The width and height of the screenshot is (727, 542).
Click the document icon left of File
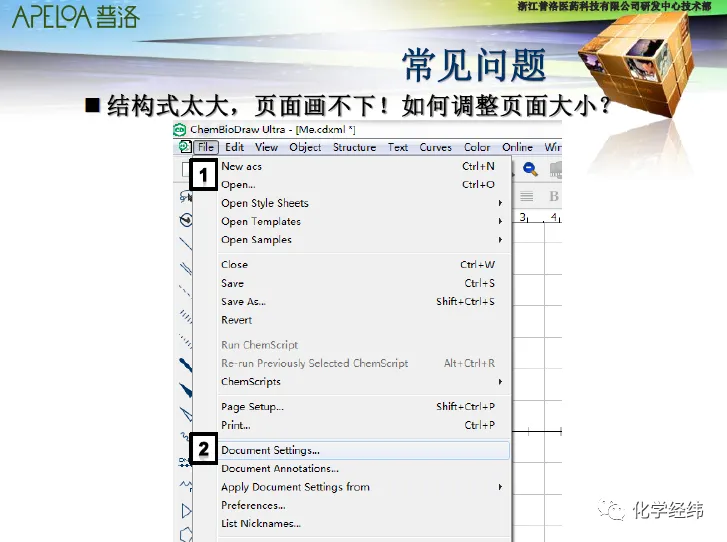pyautogui.click(x=185, y=147)
